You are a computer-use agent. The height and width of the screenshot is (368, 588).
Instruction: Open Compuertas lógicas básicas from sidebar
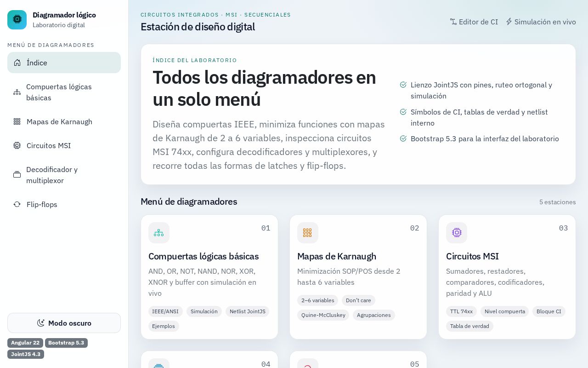(x=64, y=92)
